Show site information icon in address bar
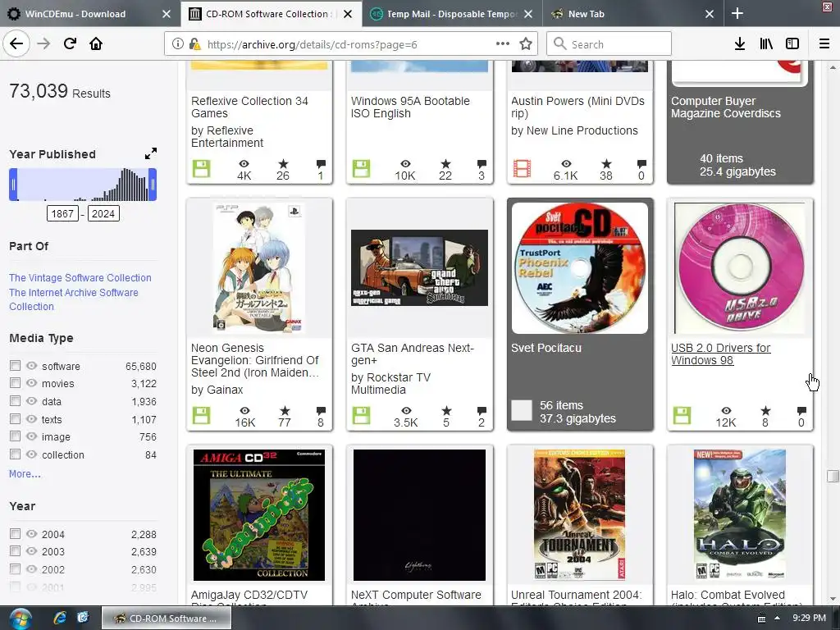Image resolution: width=840 pixels, height=630 pixels. coord(177,44)
